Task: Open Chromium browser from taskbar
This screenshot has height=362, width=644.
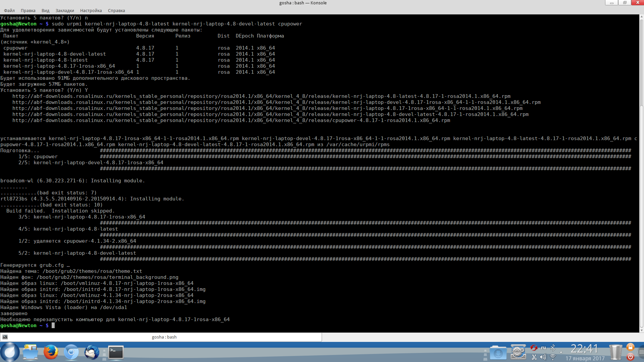Action: point(71,352)
